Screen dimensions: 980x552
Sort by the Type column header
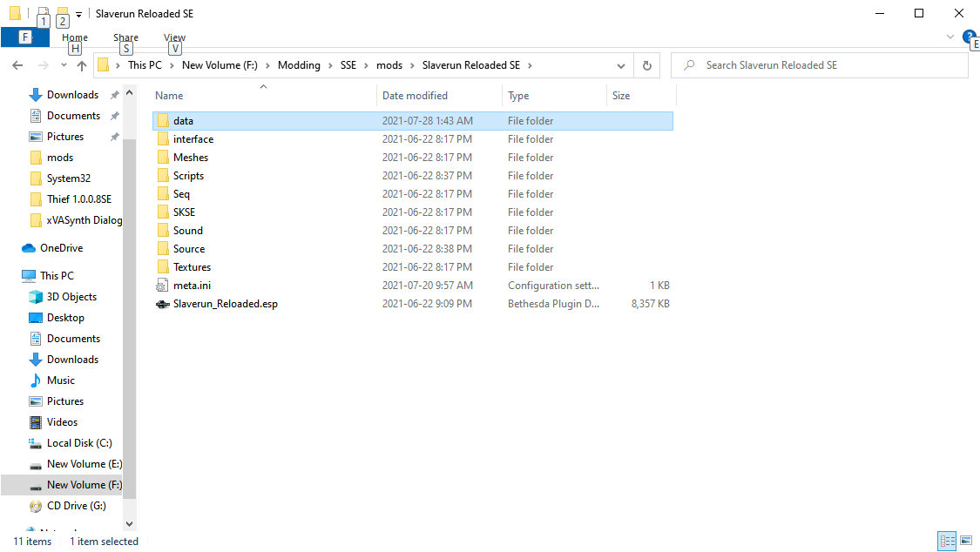click(x=554, y=96)
